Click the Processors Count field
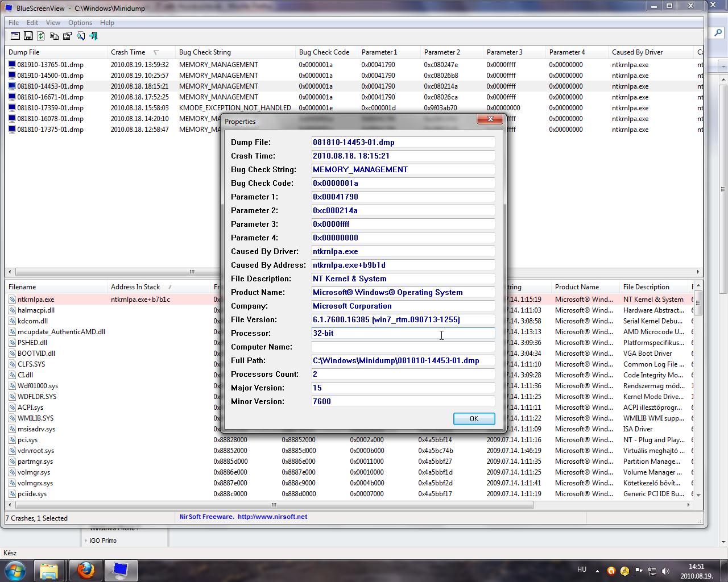The image size is (728, 582). pos(403,375)
